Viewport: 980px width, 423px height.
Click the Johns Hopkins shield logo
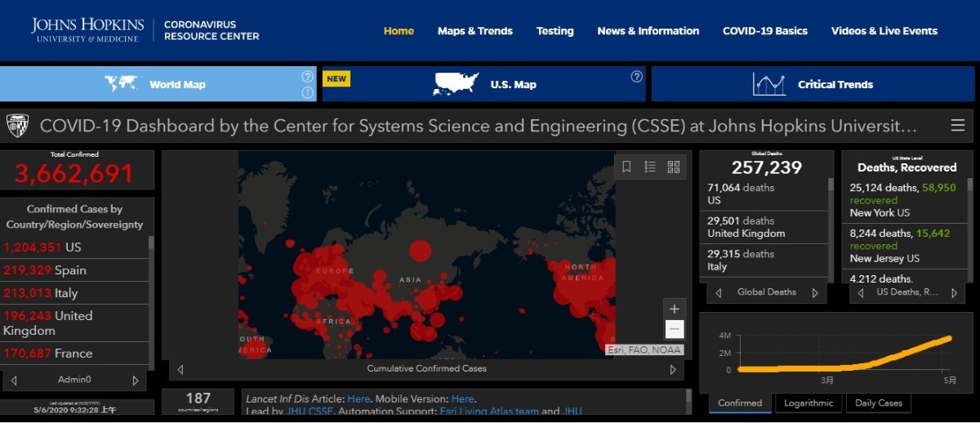click(x=17, y=126)
